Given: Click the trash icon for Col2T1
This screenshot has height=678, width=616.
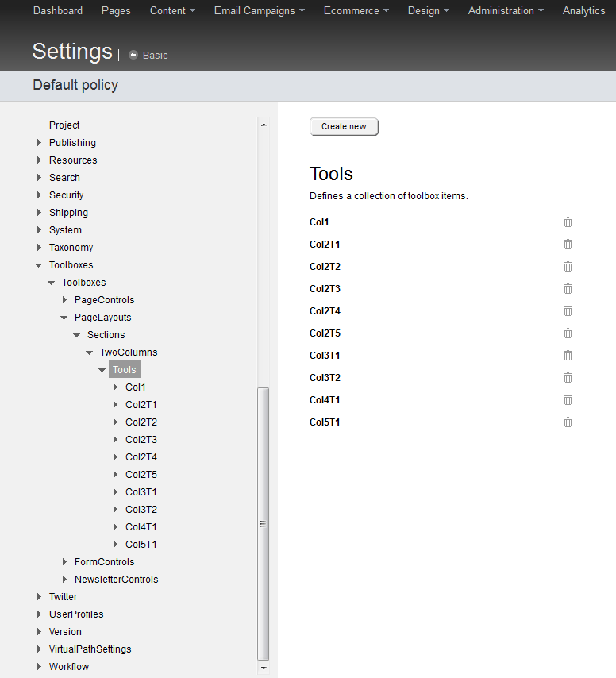Looking at the screenshot, I should tap(568, 245).
